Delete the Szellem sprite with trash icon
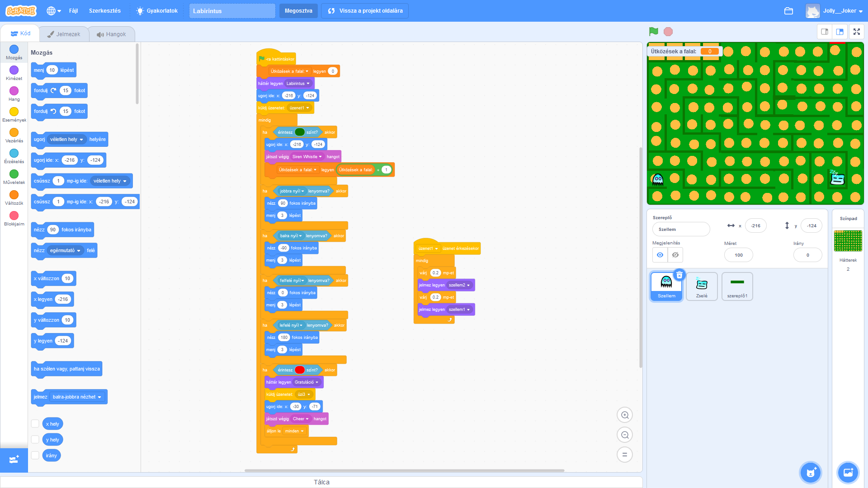Image resolution: width=868 pixels, height=488 pixels. [679, 275]
